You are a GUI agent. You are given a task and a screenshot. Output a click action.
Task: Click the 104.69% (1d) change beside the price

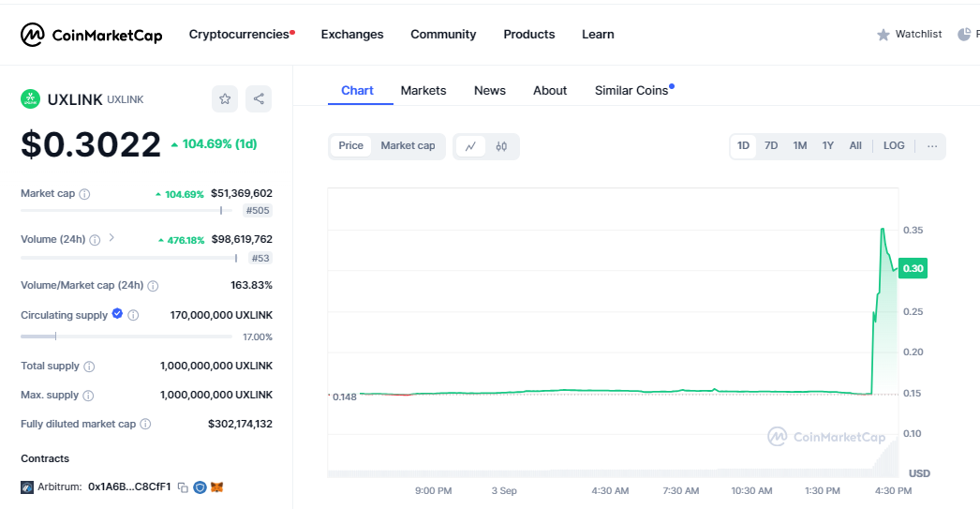pos(215,144)
